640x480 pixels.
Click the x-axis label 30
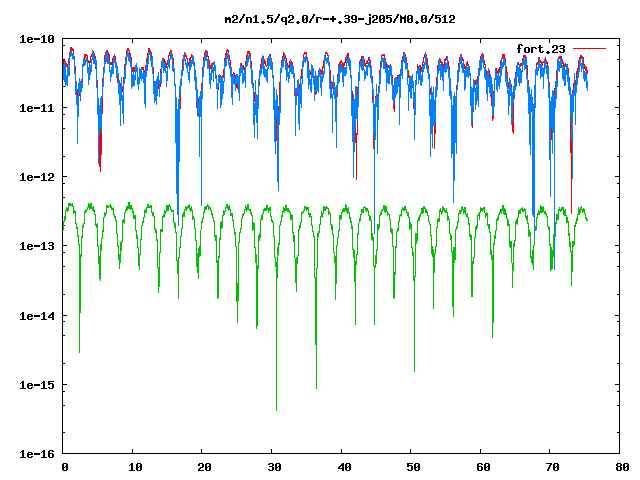274,467
